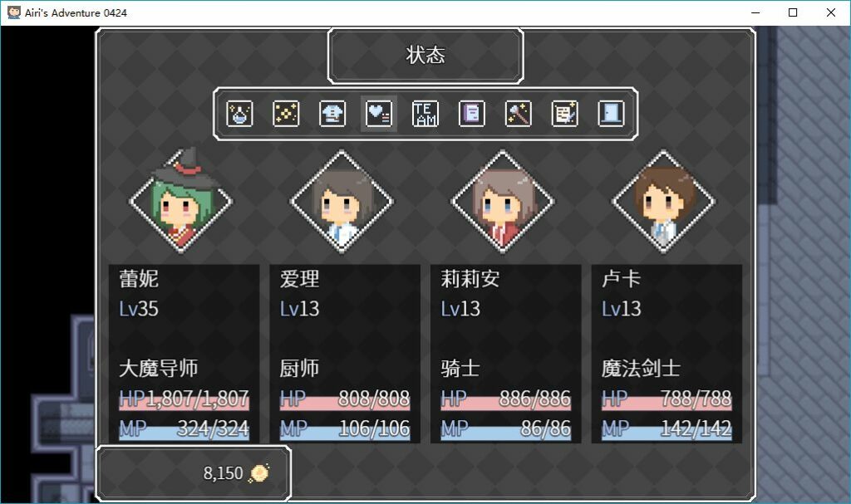Pick 卢卡's character portrait
Screen dimensions: 851x504
pyautogui.click(x=663, y=202)
